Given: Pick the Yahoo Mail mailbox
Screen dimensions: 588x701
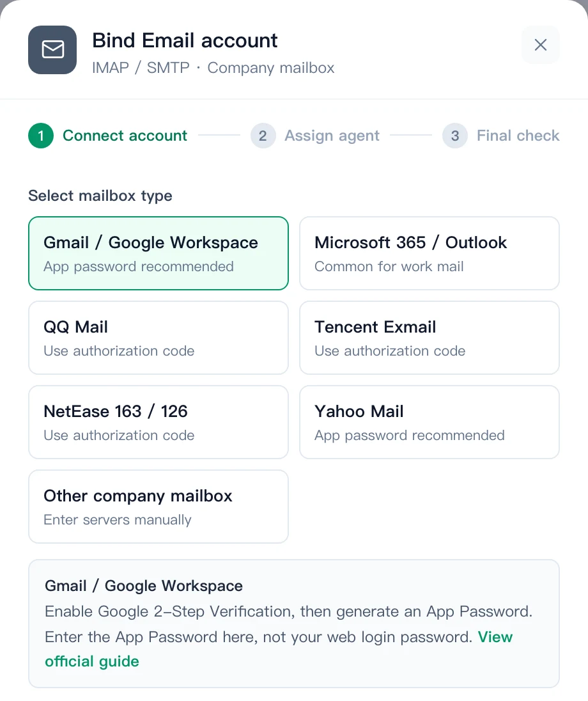Looking at the screenshot, I should [429, 423].
